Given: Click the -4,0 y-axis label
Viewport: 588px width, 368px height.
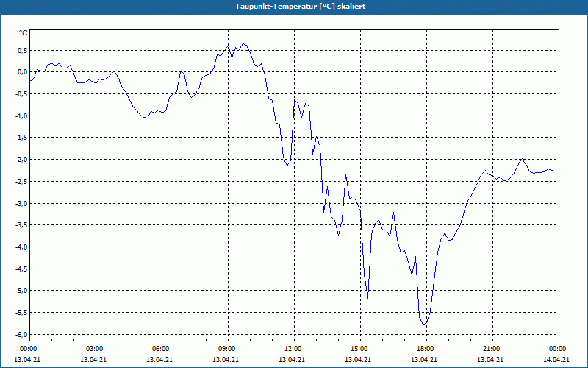Looking at the screenshot, I should [21, 247].
